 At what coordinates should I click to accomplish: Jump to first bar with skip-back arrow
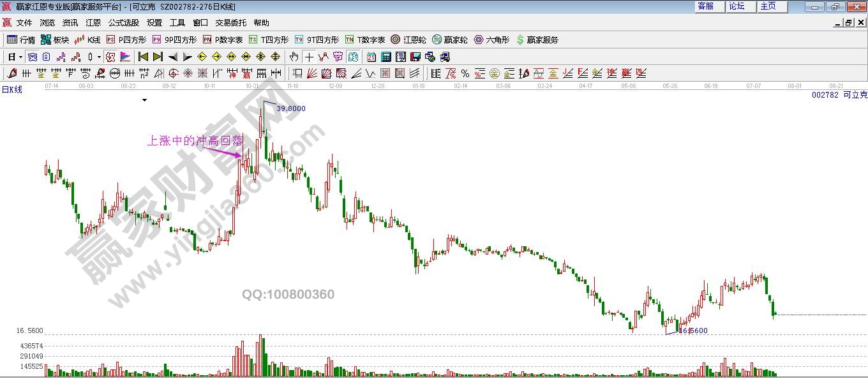tap(144, 57)
